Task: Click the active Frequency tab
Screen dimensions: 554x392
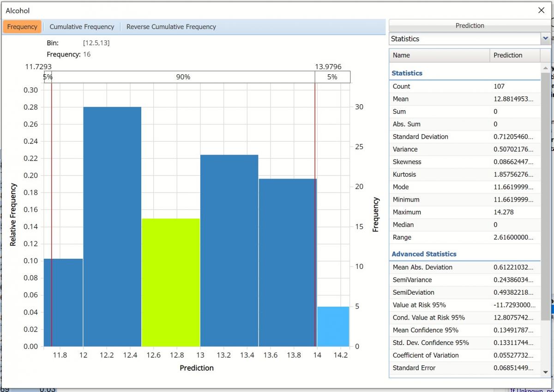Action: [22, 27]
